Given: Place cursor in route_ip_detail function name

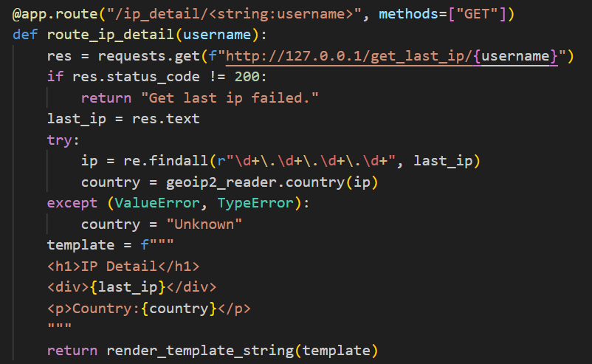Looking at the screenshot, I should (x=110, y=35).
